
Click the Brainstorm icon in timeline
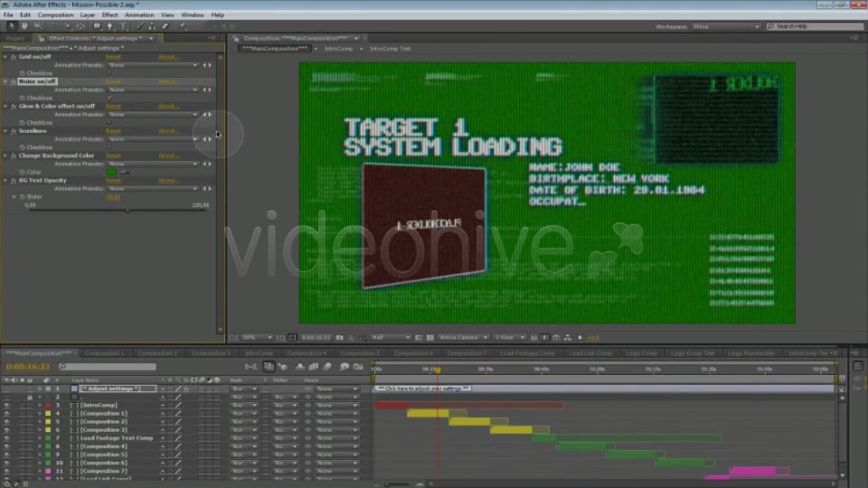click(344, 366)
